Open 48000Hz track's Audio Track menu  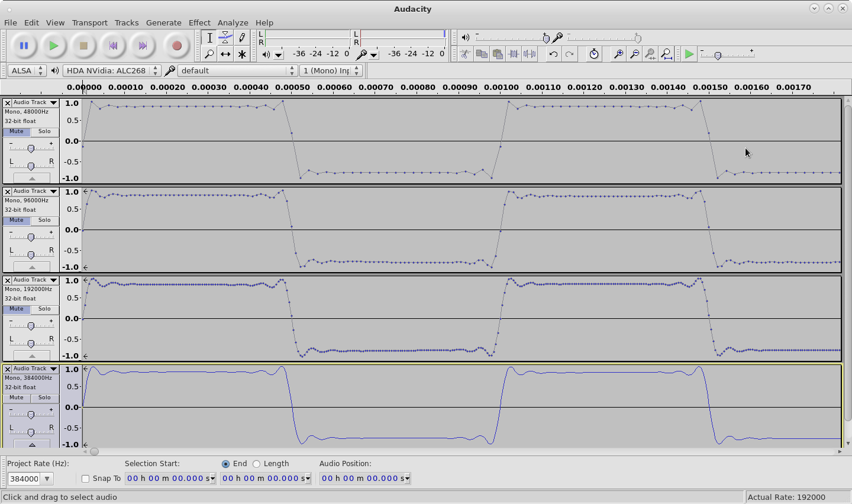[x=35, y=102]
